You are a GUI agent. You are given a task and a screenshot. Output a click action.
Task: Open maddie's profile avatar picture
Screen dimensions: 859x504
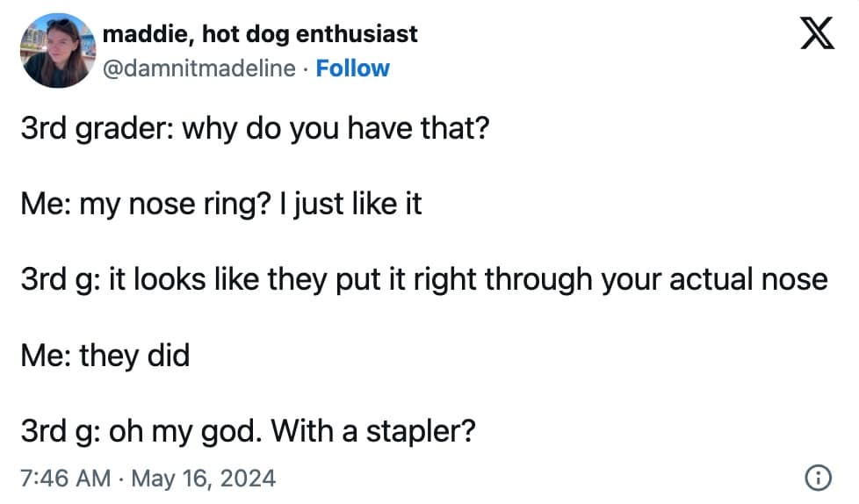(x=56, y=51)
